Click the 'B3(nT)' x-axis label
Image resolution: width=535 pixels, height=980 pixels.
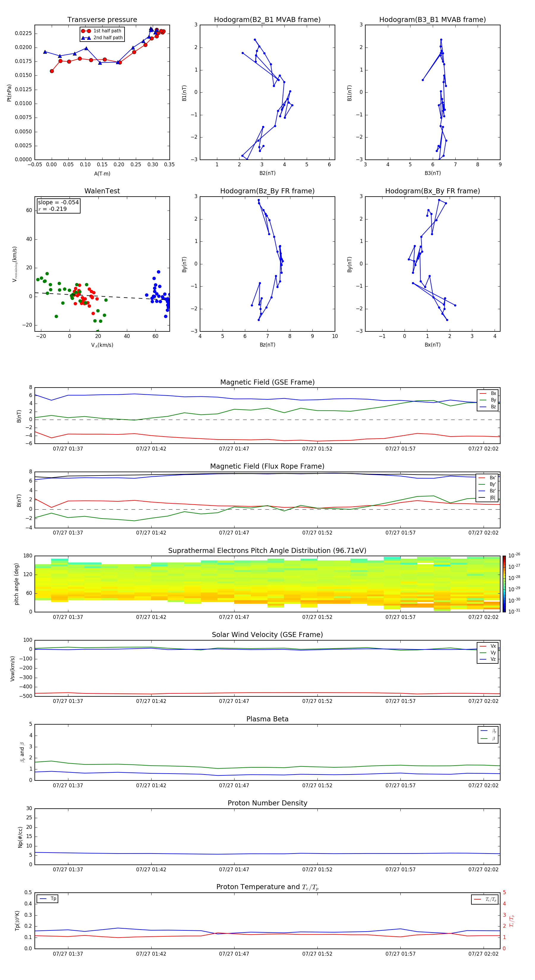pos(432,173)
